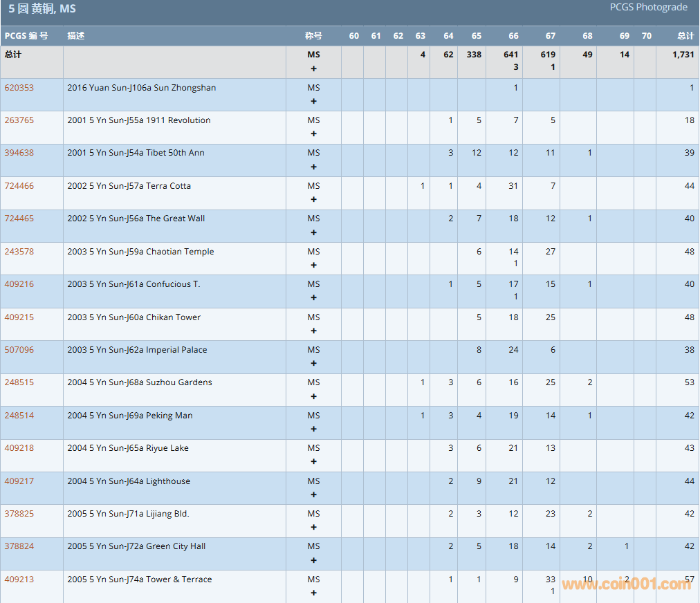Select the grade 67 column header
This screenshot has width=700, height=603.
tap(550, 36)
